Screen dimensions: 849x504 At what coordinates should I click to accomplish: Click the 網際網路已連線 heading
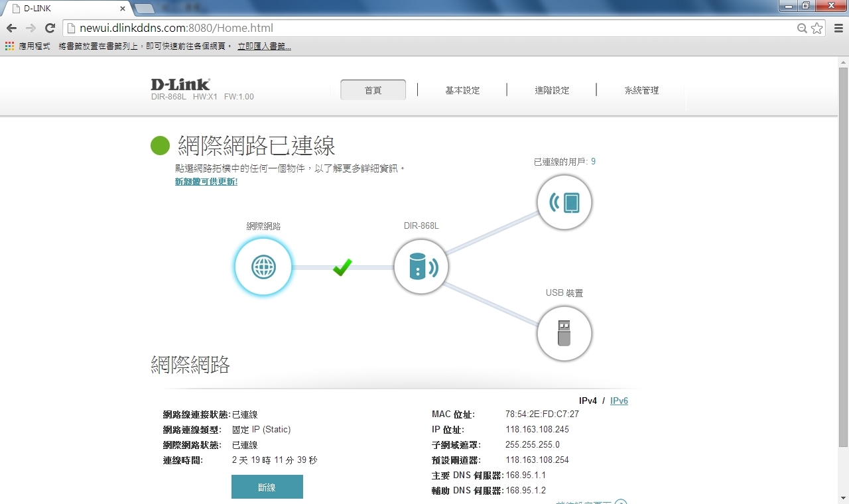pos(256,145)
